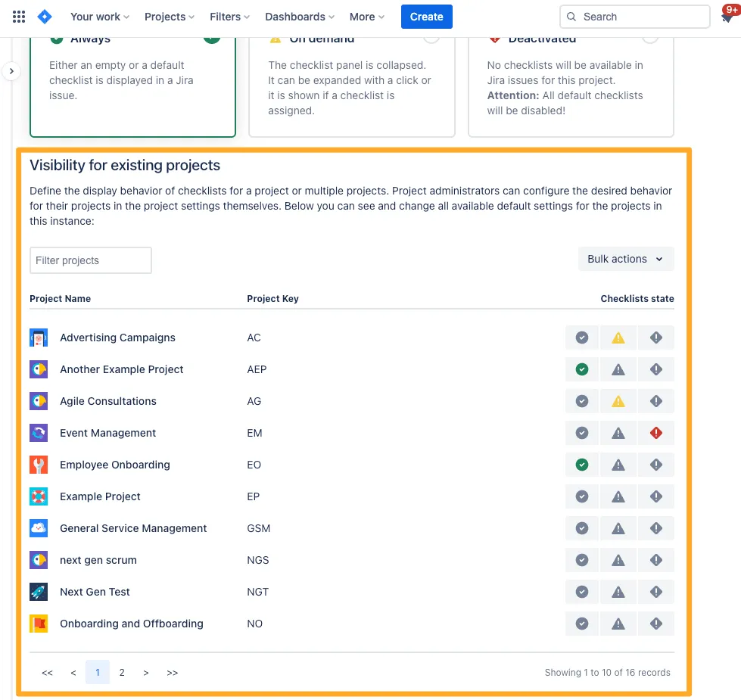Open the app switcher grid icon
This screenshot has width=741, height=700.
pos(19,17)
